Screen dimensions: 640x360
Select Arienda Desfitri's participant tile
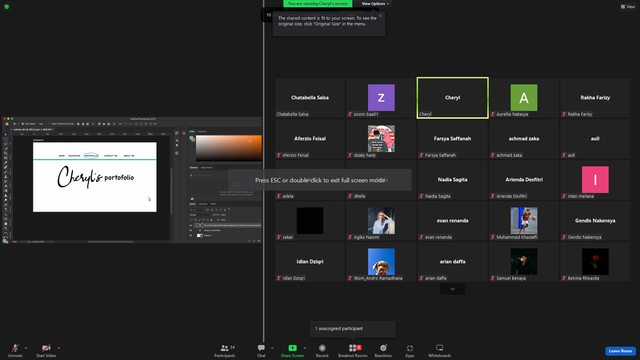[x=524, y=180]
